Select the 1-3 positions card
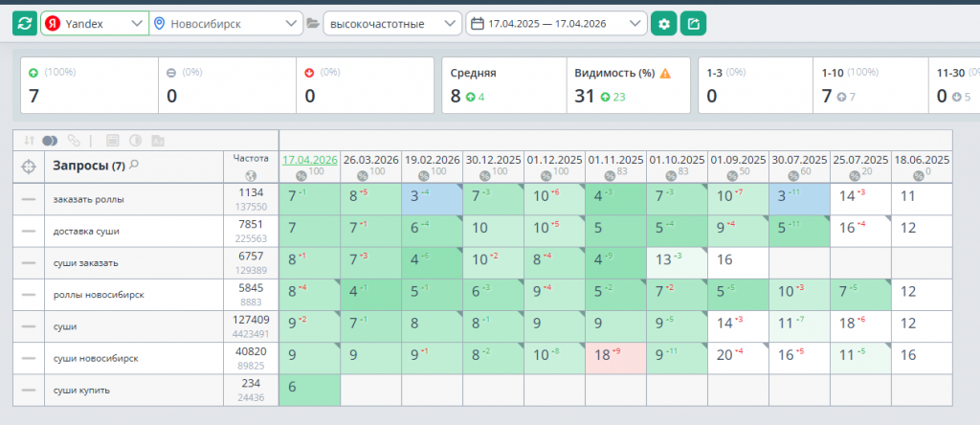This screenshot has width=980, height=425. (755, 85)
